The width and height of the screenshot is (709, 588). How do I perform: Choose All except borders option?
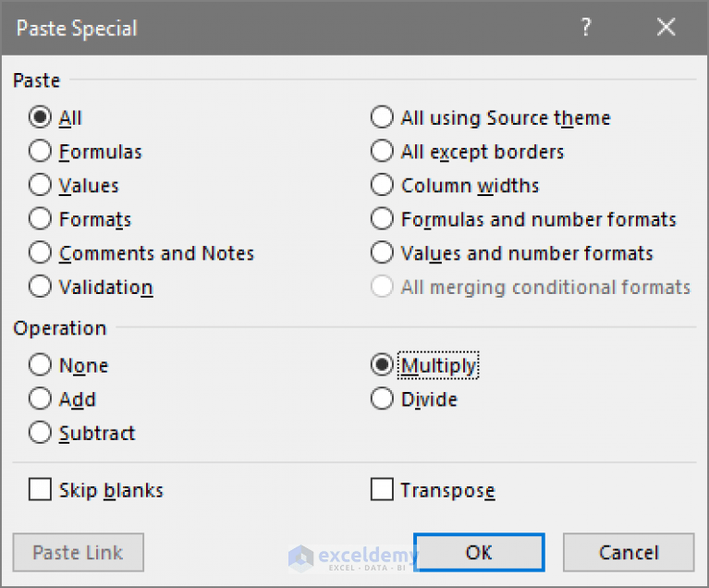tap(382, 152)
